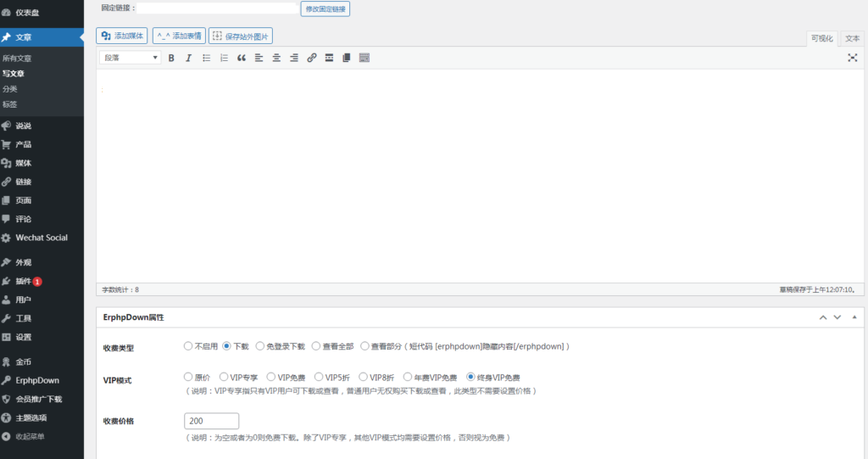This screenshot has width=868, height=459.
Task: Open 评论 in the sidebar
Action: coord(42,219)
